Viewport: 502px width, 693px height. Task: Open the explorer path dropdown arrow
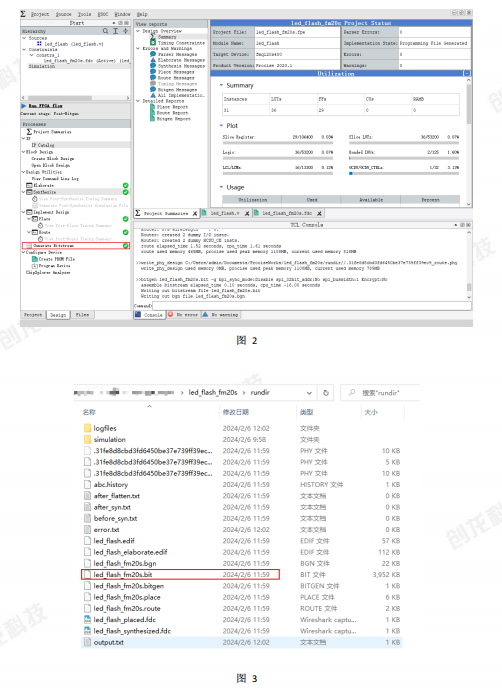pos(309,392)
